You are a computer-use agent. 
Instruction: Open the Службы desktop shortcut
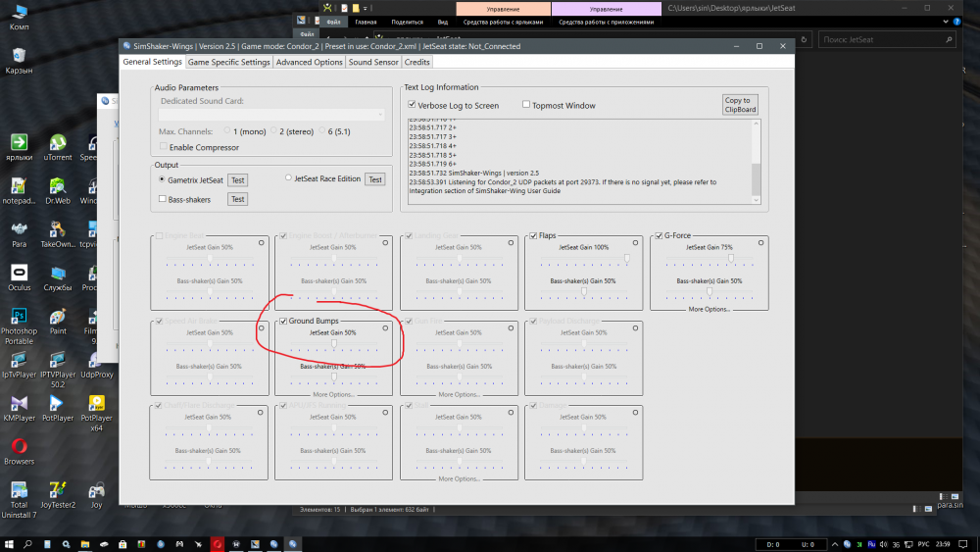(x=58, y=277)
